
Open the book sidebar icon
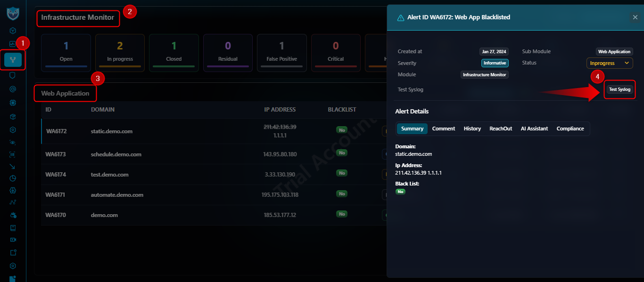point(13,228)
